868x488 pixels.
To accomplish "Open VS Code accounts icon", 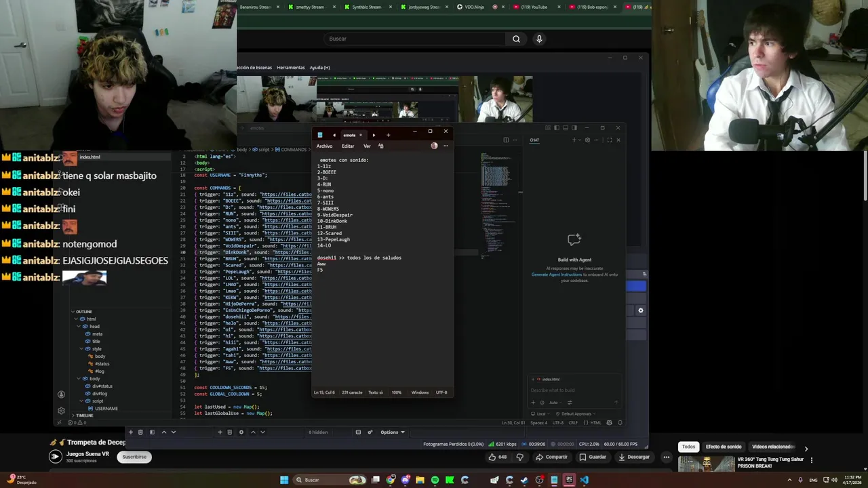I will click(61, 394).
